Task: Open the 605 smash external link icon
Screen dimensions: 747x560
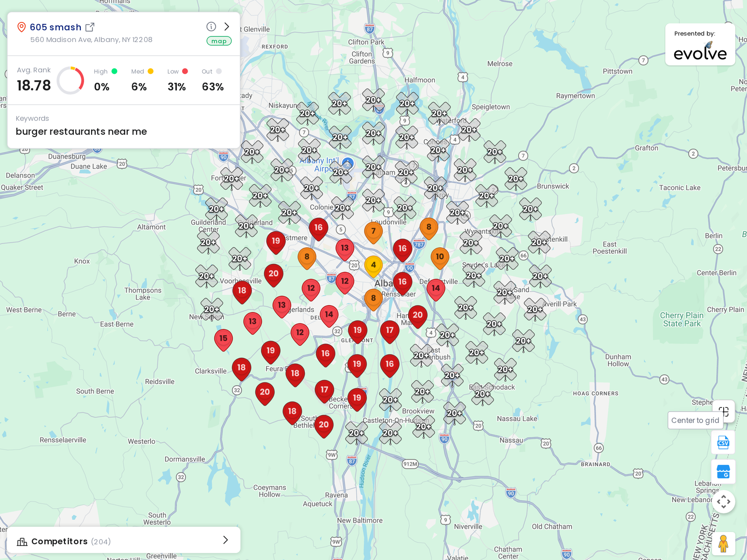Action: 90,27
